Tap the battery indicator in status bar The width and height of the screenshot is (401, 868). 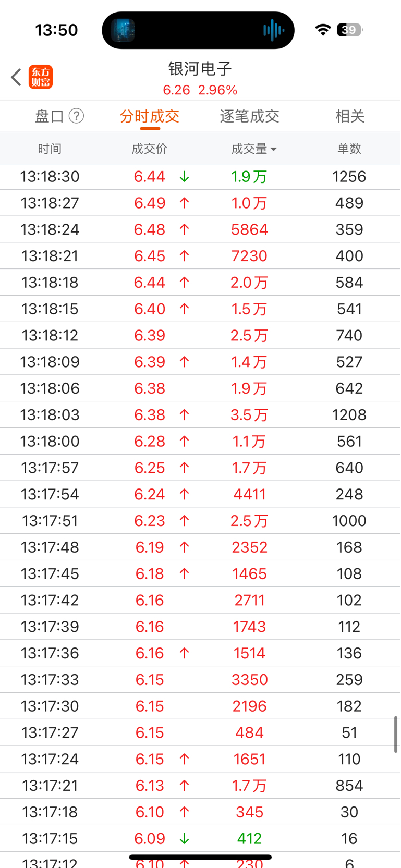349,30
